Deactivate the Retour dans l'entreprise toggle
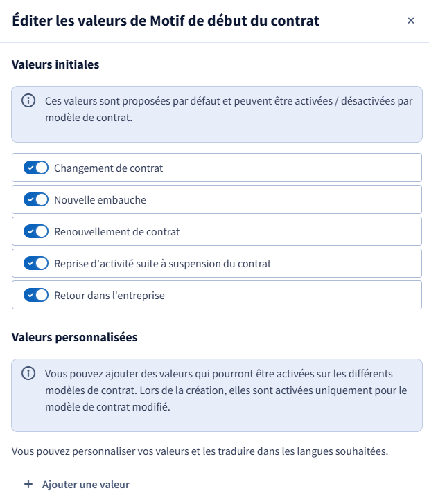 click(36, 295)
